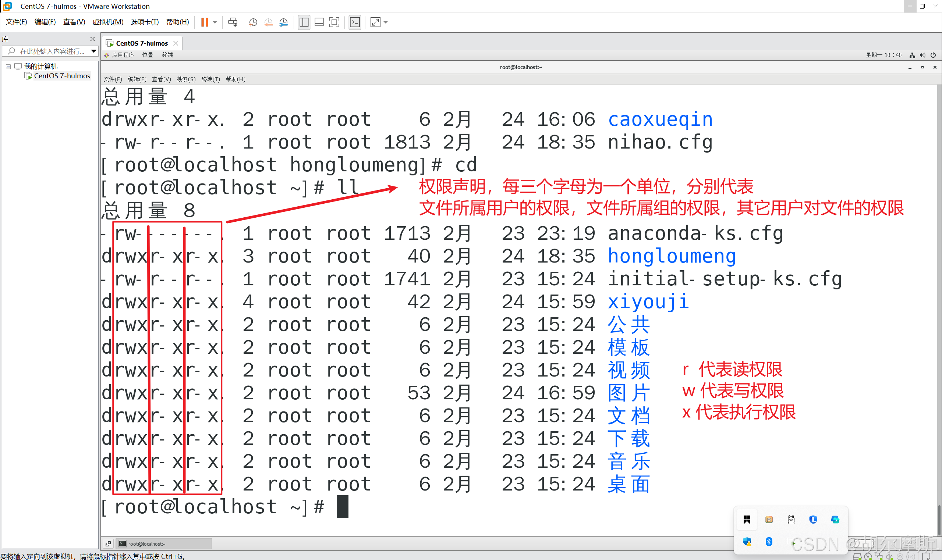Open the stretch guest dropdown arrow
942x560 pixels.
tap(386, 22)
